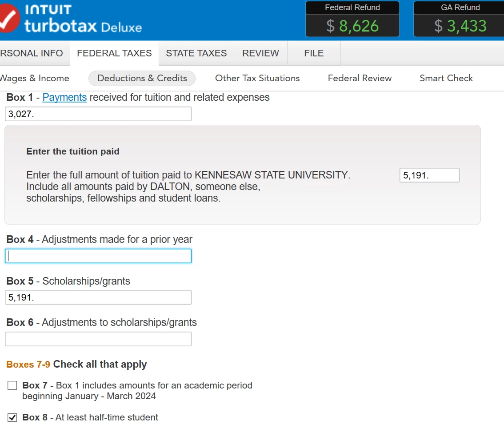Open Other Tax Situations section

coord(257,78)
